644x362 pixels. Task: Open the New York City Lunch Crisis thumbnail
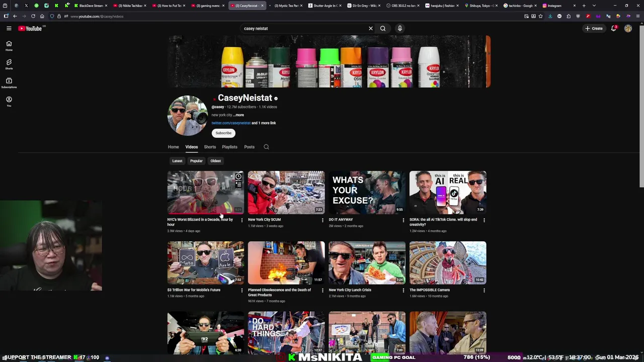coord(367,263)
